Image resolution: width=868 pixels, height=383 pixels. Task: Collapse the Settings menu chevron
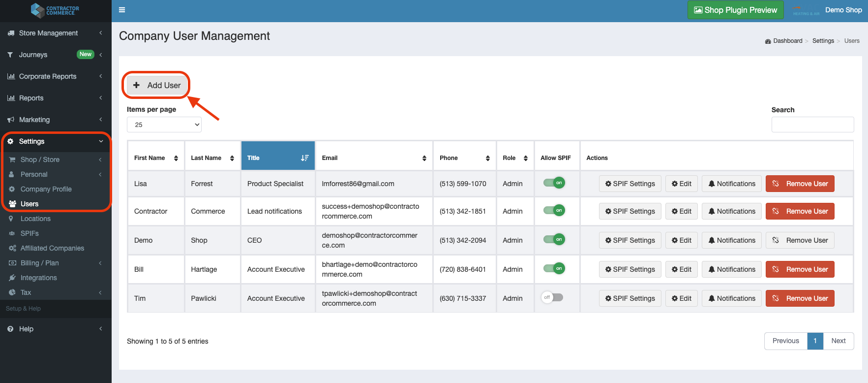[101, 141]
